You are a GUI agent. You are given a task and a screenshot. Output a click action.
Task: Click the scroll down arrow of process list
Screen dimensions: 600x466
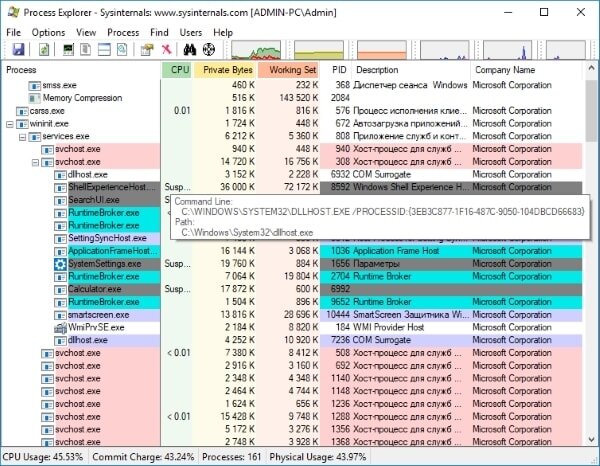pos(591,440)
